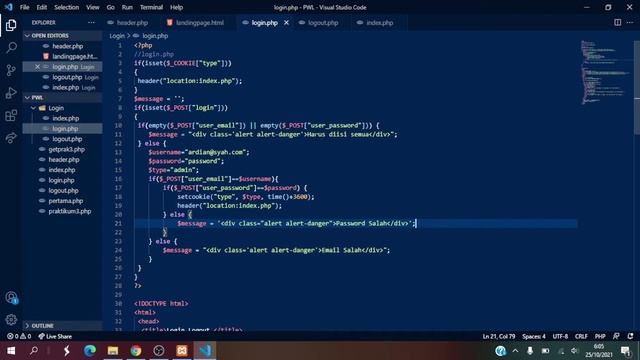
Task: Click the editor minimap preview
Action: 606,73
